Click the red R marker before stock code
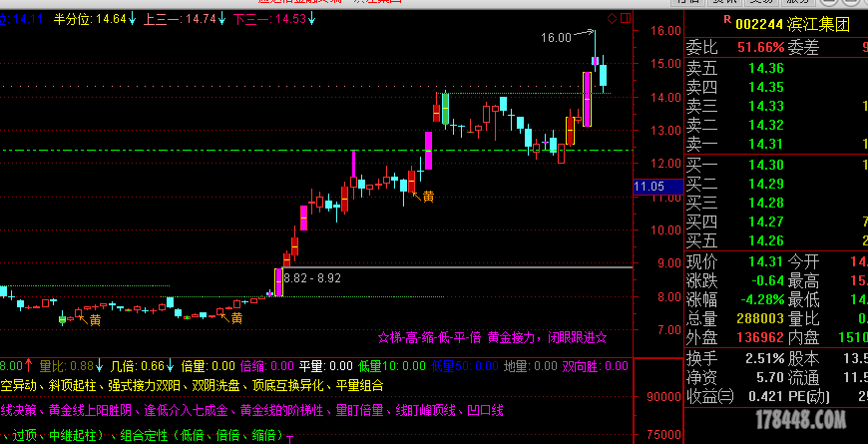The width and height of the screenshot is (868, 444). click(727, 19)
